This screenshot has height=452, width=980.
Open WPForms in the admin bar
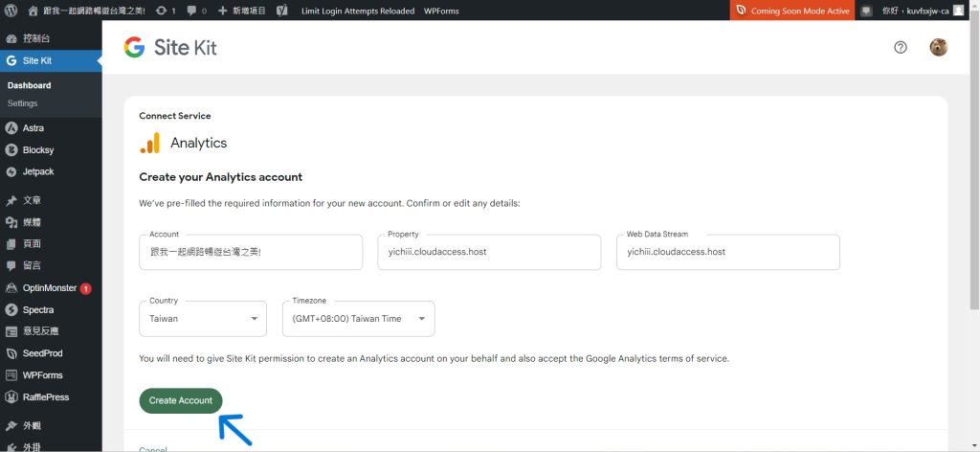(441, 11)
